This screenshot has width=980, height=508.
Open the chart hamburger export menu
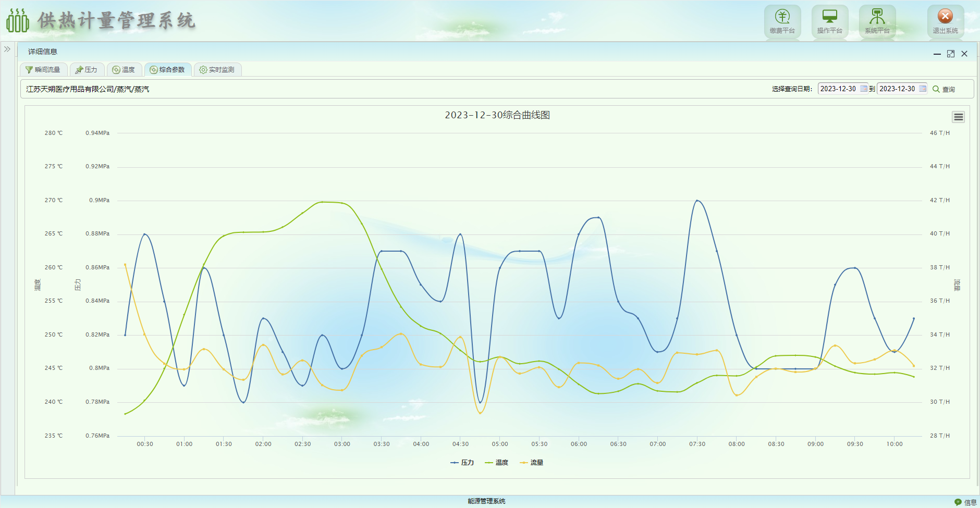point(958,117)
